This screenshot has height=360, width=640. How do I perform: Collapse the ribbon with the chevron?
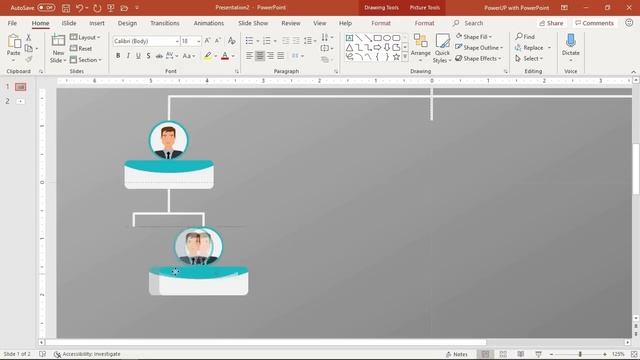pyautogui.click(x=633, y=72)
